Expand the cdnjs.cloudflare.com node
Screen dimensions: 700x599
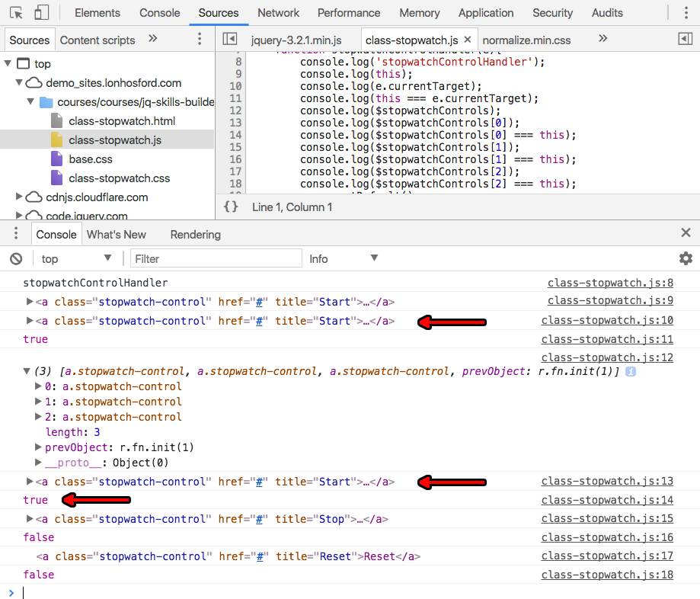[19, 197]
